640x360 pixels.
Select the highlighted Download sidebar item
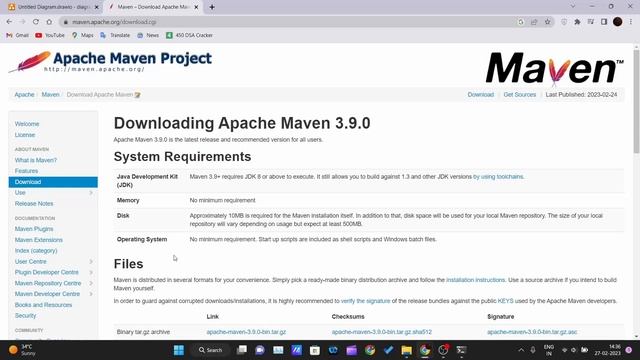point(53,182)
